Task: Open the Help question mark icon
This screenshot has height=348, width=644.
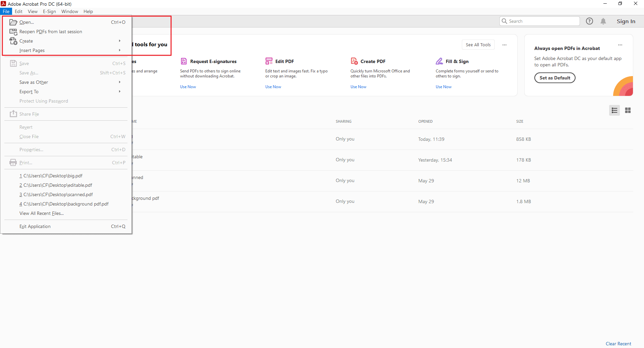Action: [589, 21]
